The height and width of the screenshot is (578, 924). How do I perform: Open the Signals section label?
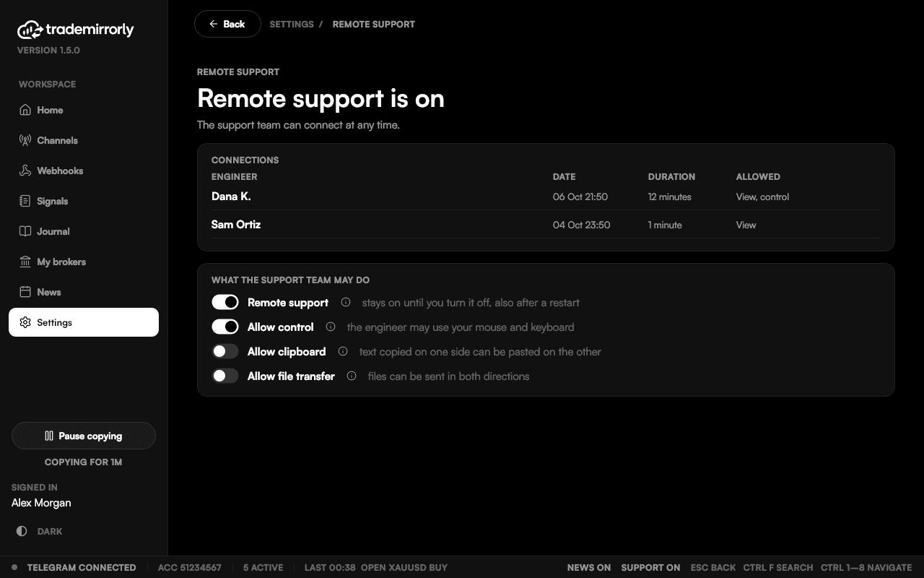[x=52, y=201]
